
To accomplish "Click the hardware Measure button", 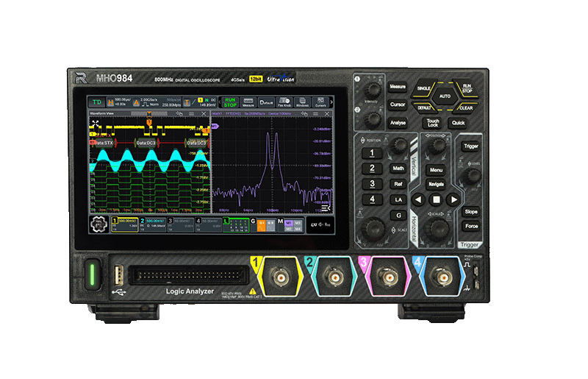I will click(x=398, y=87).
